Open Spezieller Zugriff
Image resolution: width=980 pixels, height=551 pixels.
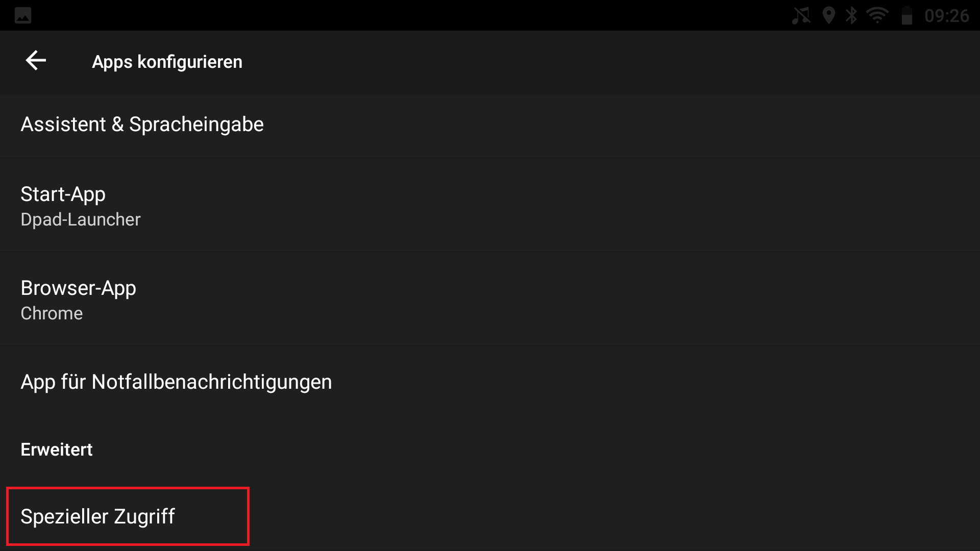click(x=97, y=516)
